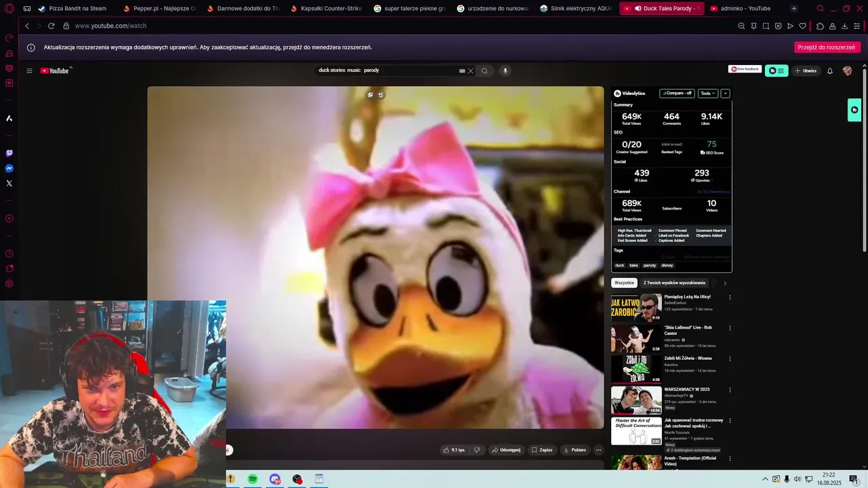
Task: Add page to bookmarks with heart icon
Action: tap(802, 26)
